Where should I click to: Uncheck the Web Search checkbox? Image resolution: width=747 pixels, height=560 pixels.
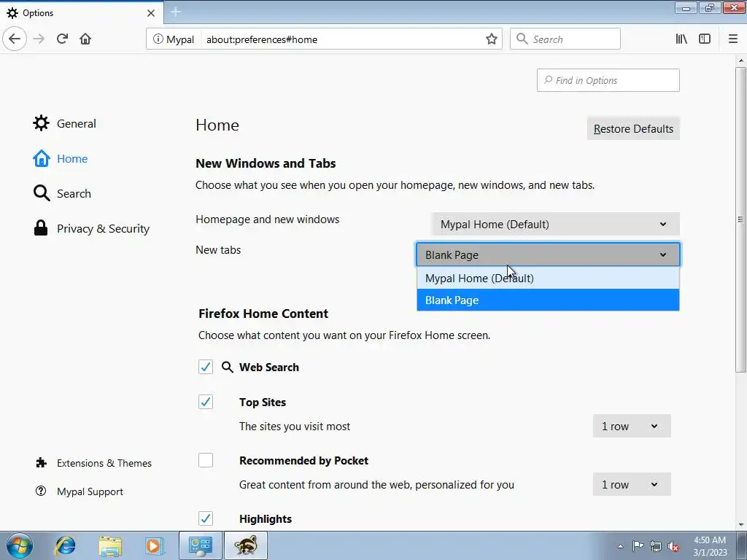(206, 367)
